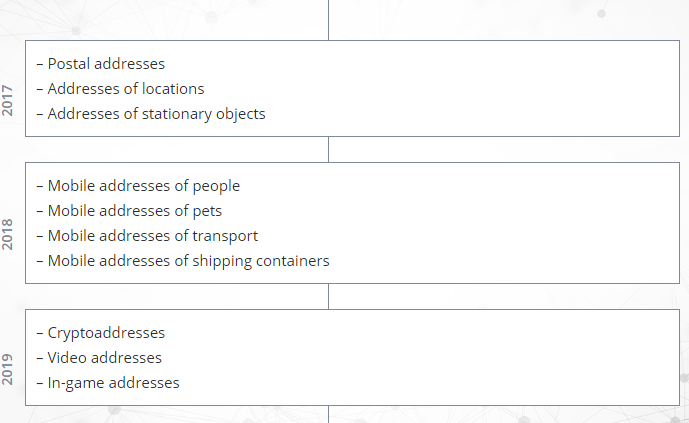Click the 'Addresses of locations' entry
Screen dimensions: 689x423
[x=126, y=89]
